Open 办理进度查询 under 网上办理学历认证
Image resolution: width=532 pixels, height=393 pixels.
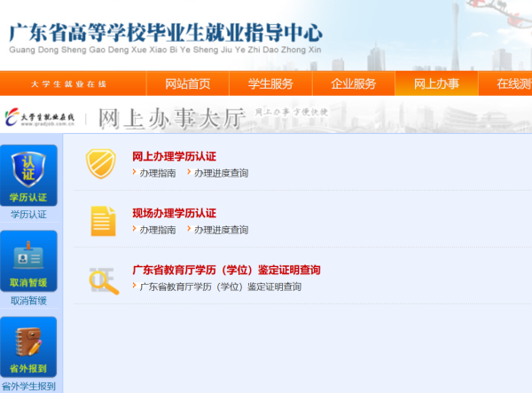click(x=221, y=173)
